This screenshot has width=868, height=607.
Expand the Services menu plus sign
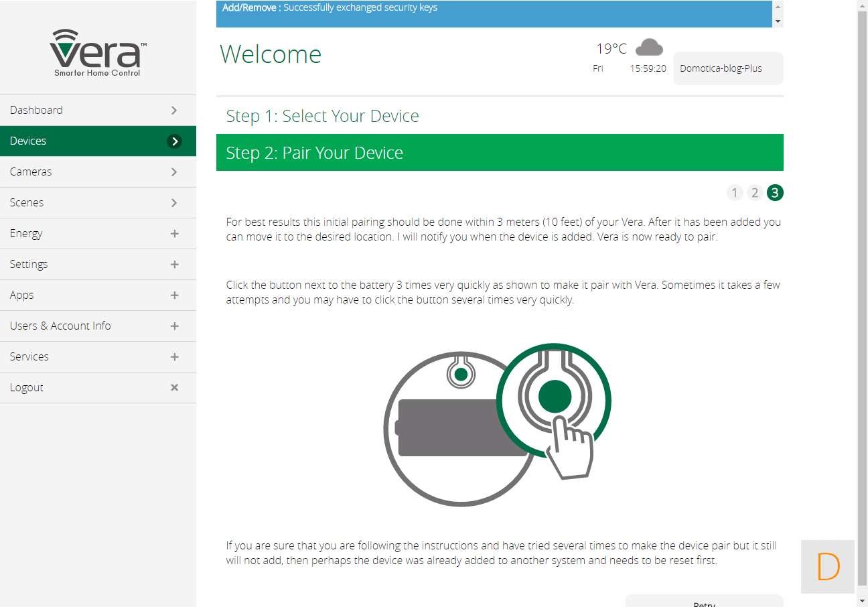(174, 356)
